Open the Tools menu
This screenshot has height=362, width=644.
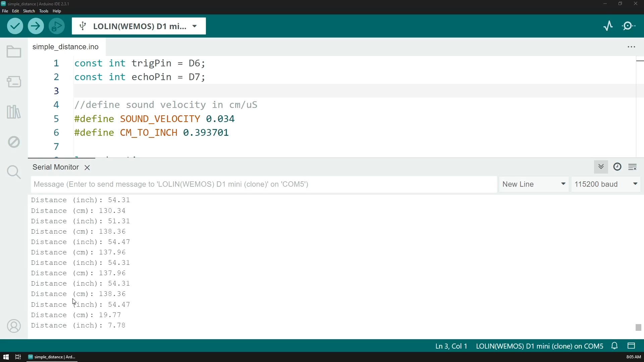pos(43,11)
